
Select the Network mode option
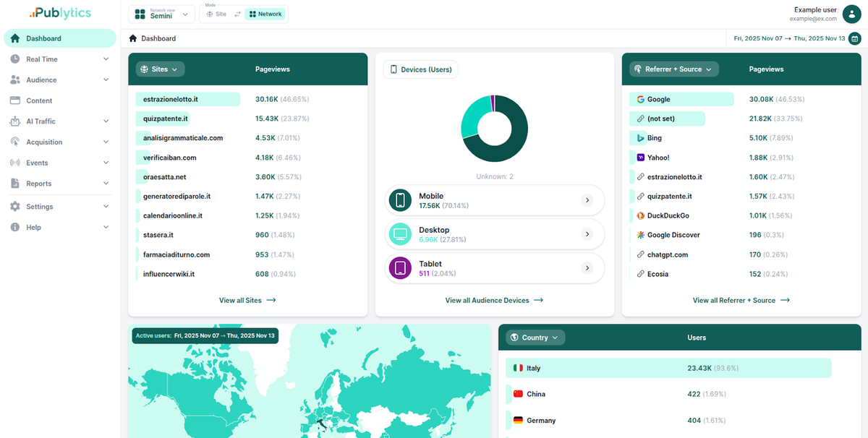[268, 14]
